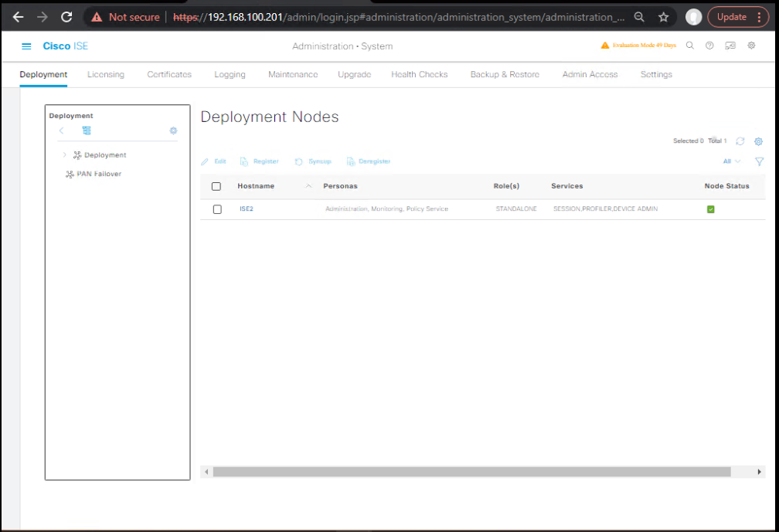
Task: Open the All filter dropdown
Action: coord(732,161)
